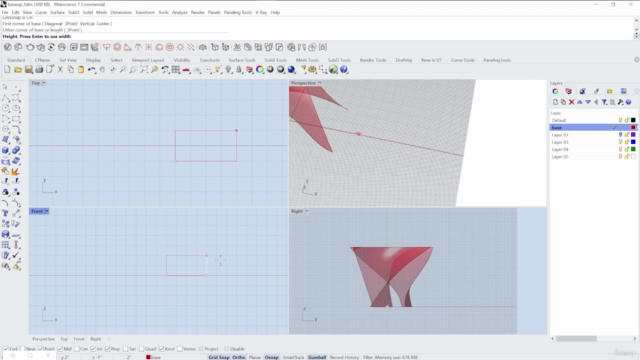640x360 pixels.
Task: Open Layers panel help icon
Action: (629, 102)
